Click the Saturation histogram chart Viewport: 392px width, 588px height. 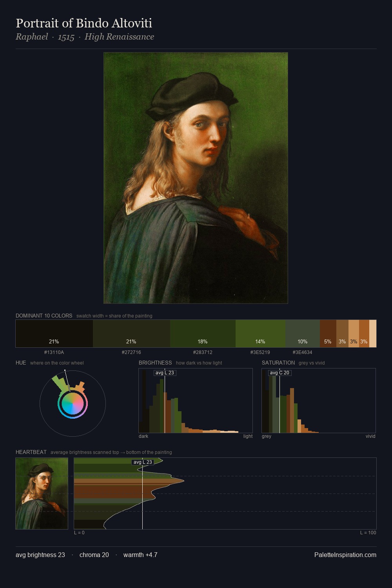click(x=319, y=401)
